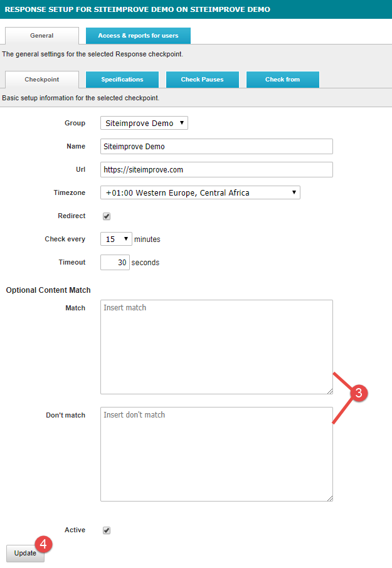The image size is (392, 568).
Task: Click the Optional Content Match heading
Action: click(48, 290)
